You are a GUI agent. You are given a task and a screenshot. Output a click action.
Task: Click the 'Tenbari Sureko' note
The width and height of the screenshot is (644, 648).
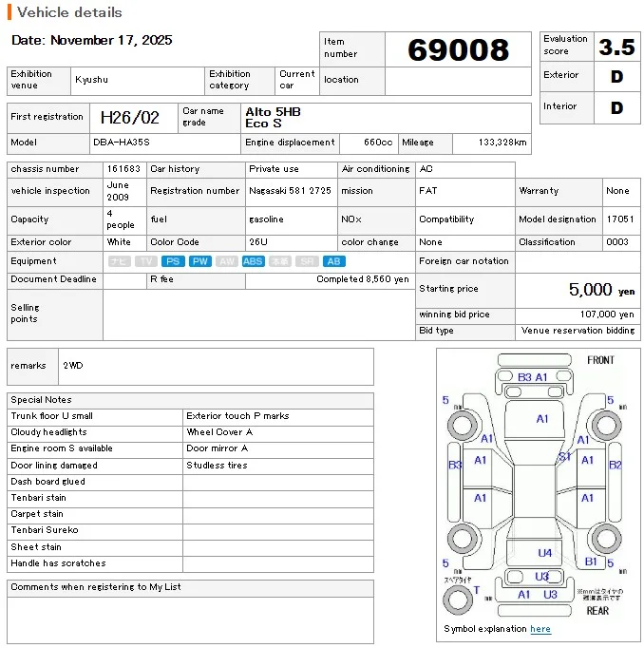coord(45,530)
